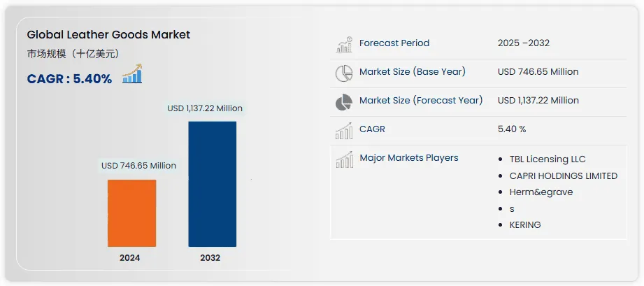This screenshot has height=286, width=644.
Task: Click the 2024 axis label
Action: [x=129, y=257]
